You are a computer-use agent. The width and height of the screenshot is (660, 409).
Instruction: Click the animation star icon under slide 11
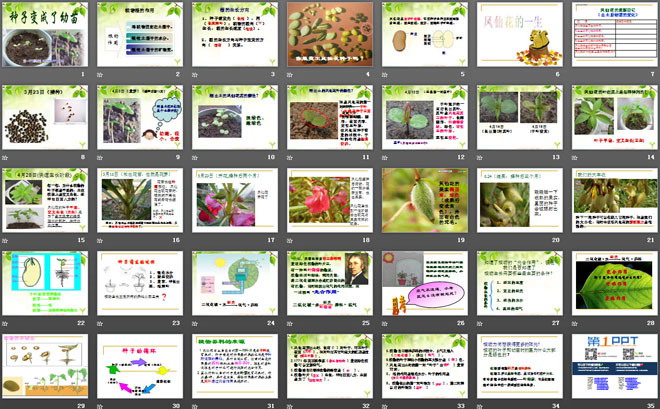tap(290, 158)
